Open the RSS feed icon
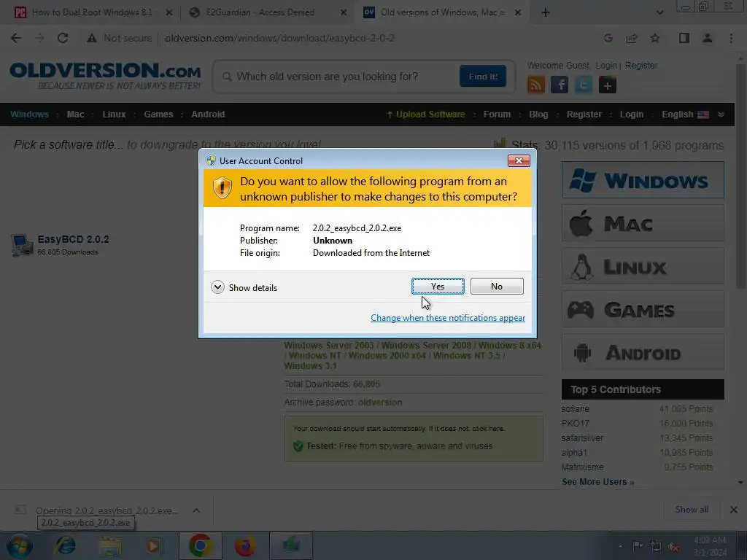 coord(536,85)
